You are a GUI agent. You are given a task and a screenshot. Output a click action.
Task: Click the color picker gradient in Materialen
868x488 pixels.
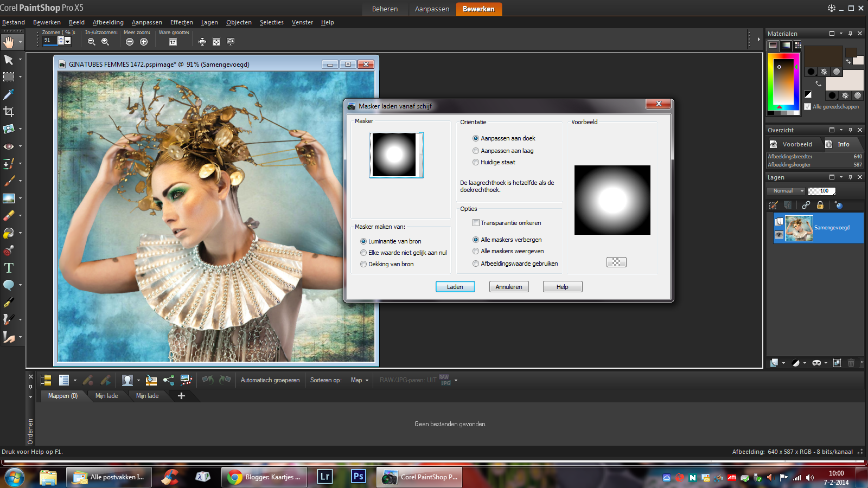click(783, 80)
